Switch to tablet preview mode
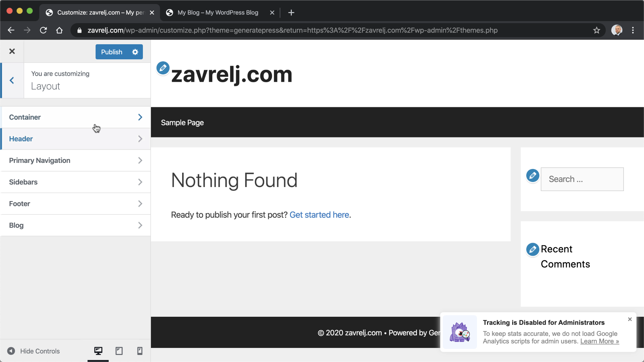 119,351
